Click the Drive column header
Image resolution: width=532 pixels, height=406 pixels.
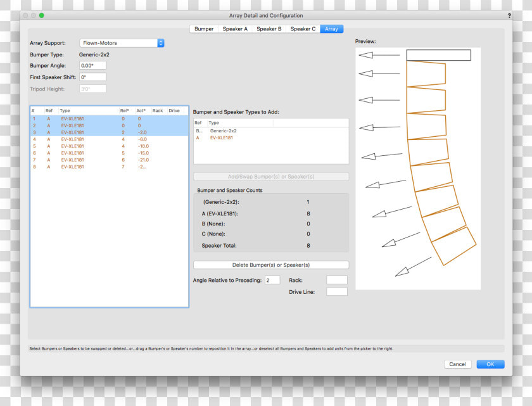coord(175,111)
